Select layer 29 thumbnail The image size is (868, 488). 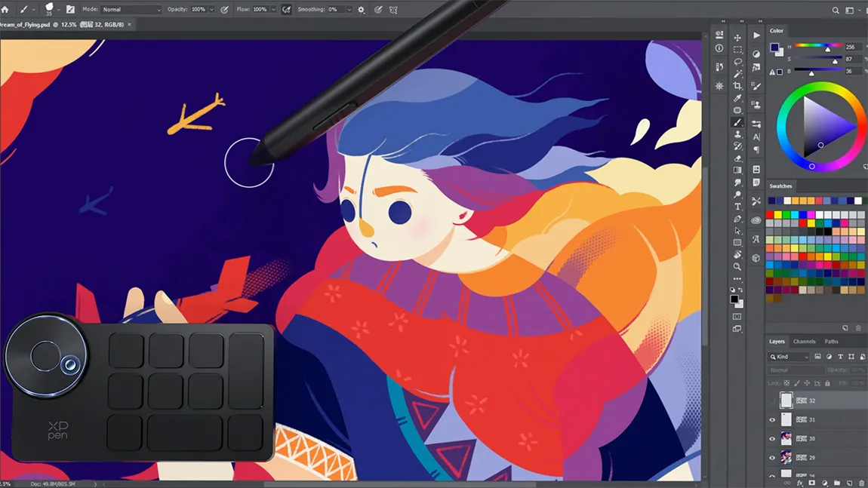786,458
